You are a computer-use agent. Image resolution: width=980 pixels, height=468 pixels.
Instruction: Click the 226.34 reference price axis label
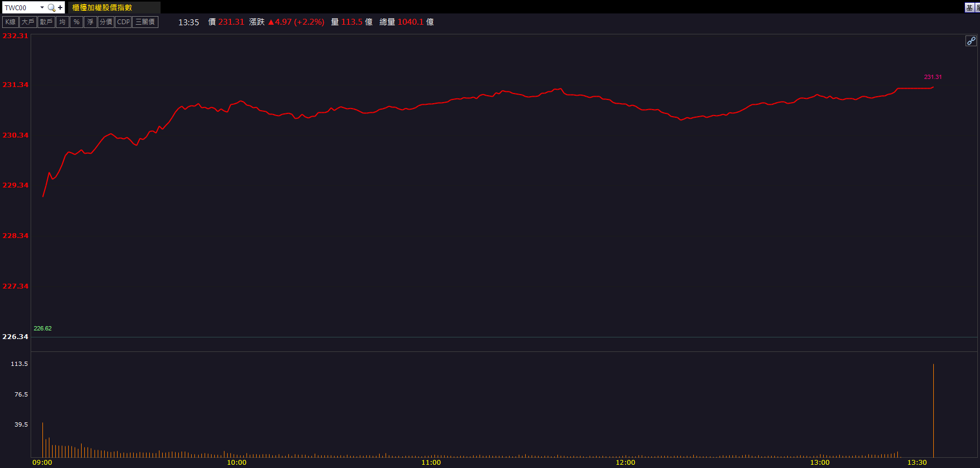15,337
